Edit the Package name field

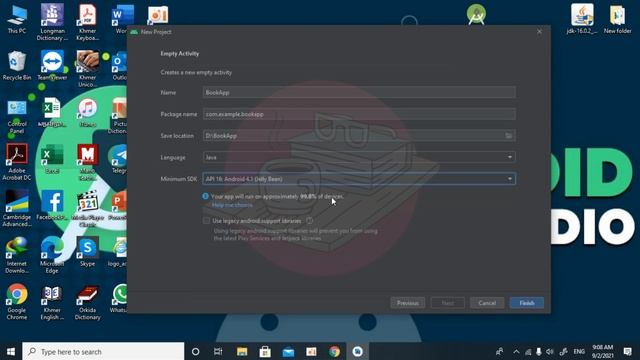359,114
